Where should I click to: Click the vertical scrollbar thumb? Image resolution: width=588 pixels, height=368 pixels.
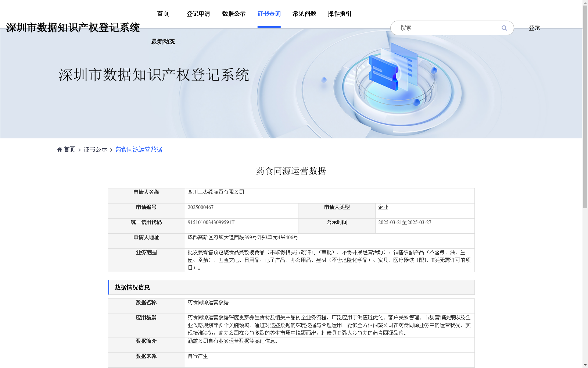[585, 107]
